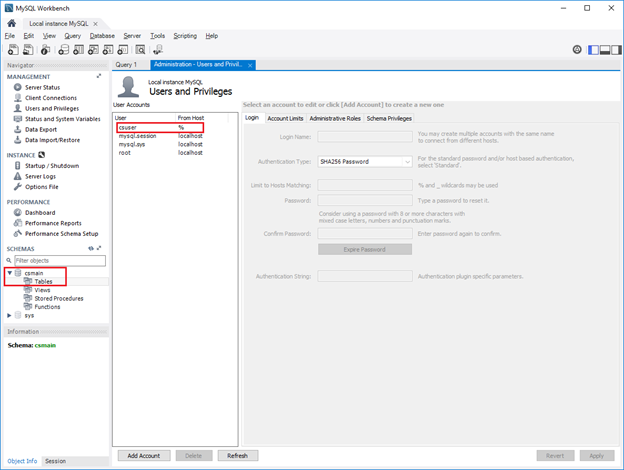Image resolution: width=624 pixels, height=470 pixels.
Task: Select Users and Privileges in navigator
Action: [52, 108]
